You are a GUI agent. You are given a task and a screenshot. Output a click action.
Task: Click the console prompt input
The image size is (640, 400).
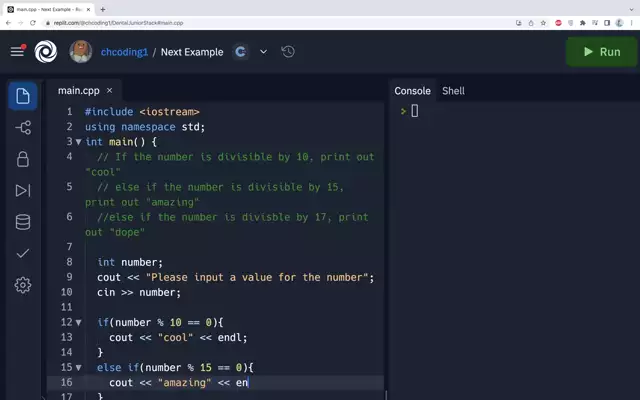pyautogui.click(x=415, y=111)
